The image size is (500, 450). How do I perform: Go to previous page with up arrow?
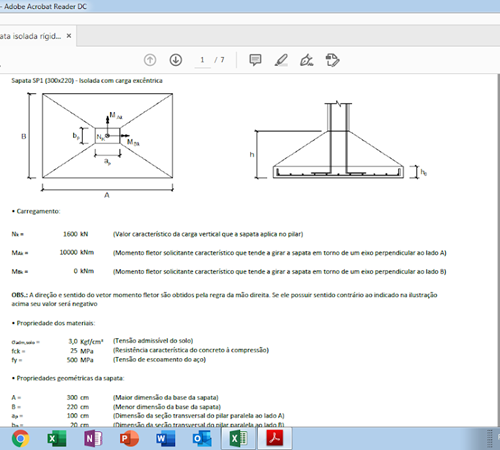pos(150,60)
